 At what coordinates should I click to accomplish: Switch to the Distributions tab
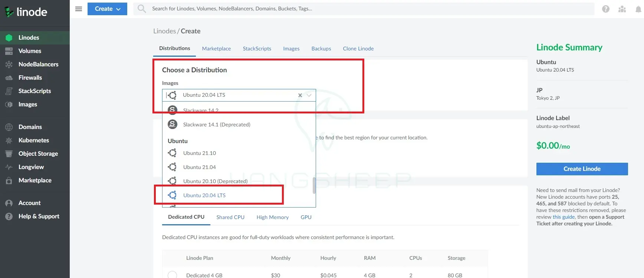pos(175,49)
